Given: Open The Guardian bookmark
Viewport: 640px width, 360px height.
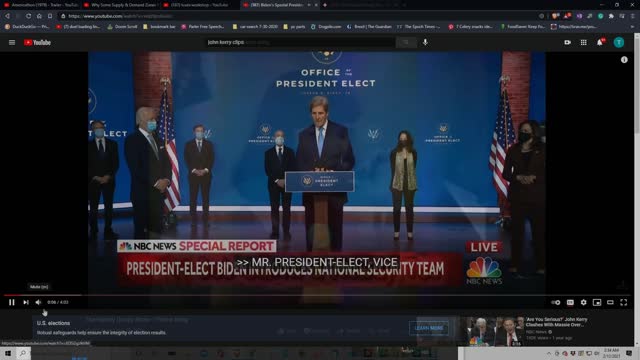Looking at the screenshot, I should [369, 27].
